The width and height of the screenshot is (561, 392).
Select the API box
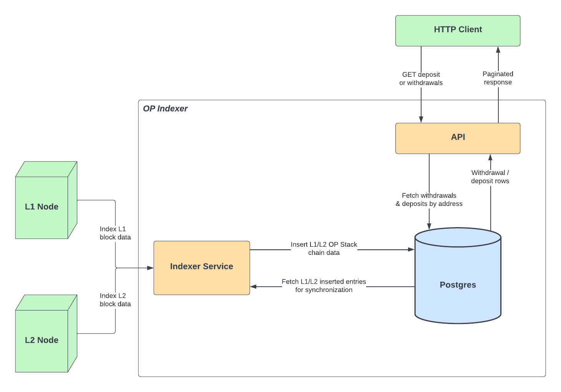(x=458, y=138)
